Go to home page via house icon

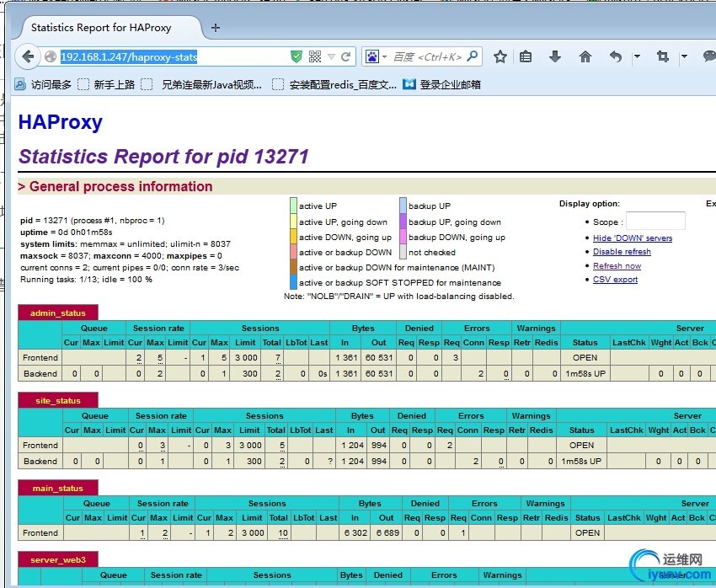585,56
